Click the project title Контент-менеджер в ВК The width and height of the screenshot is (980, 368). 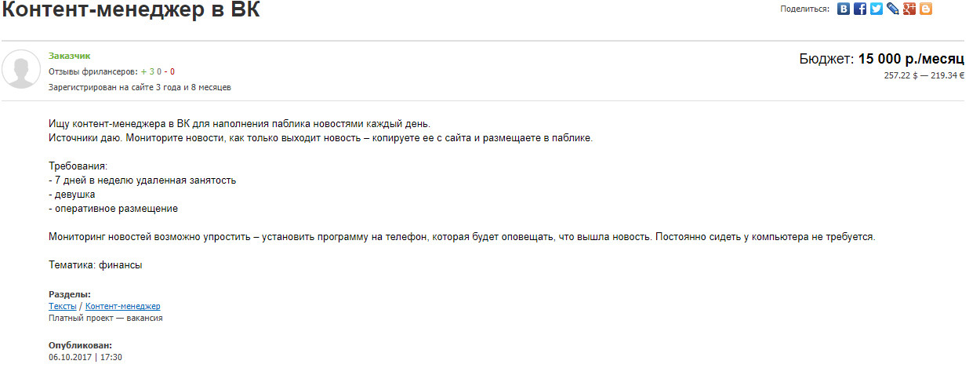(130, 10)
